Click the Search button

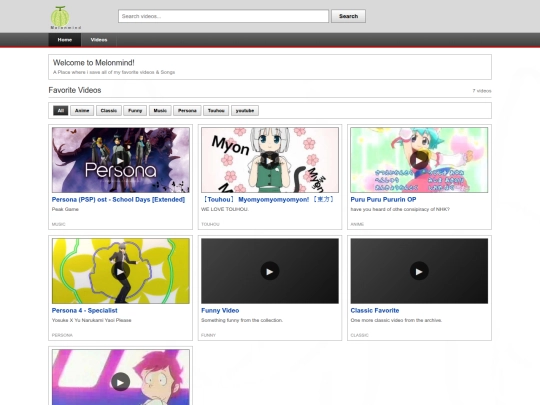(348, 16)
